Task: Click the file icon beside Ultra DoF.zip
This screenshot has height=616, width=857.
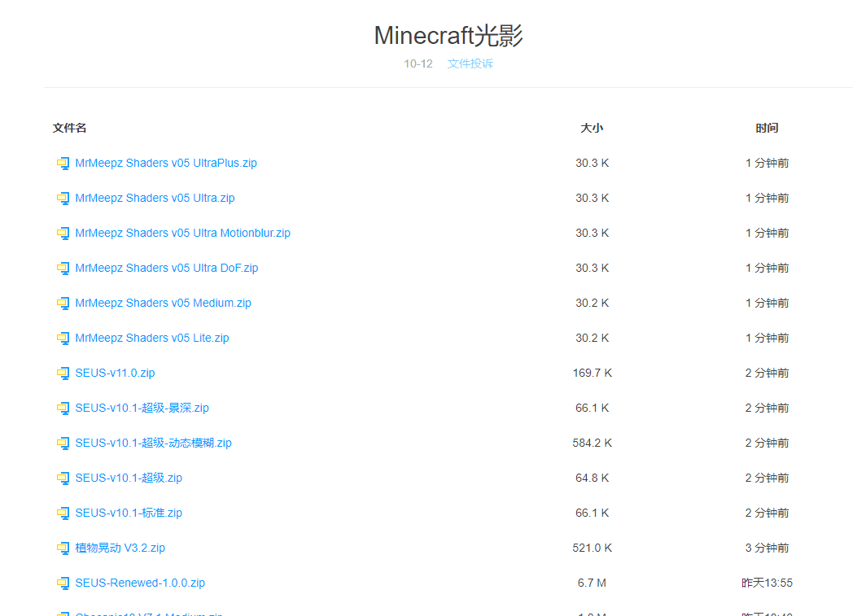Action: [x=63, y=269]
